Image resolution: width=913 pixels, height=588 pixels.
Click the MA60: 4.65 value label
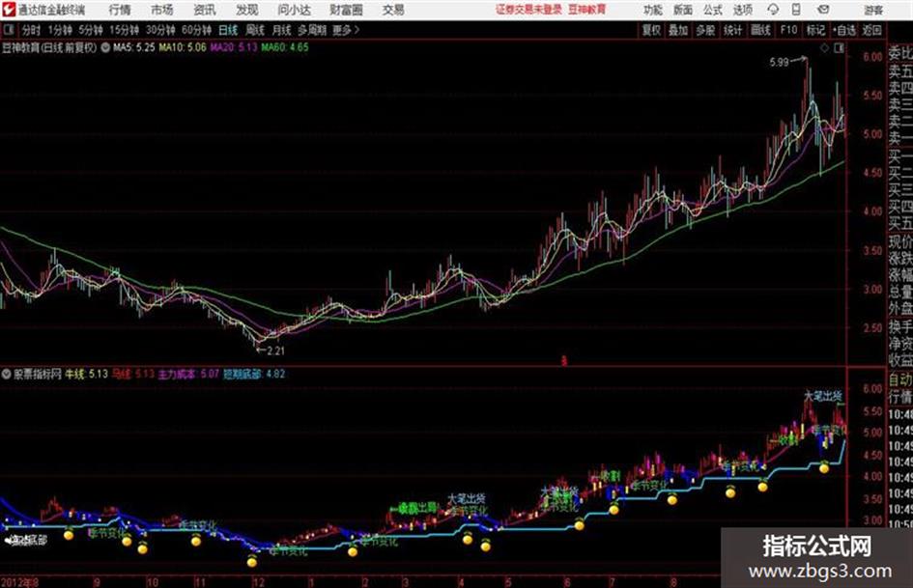coord(285,47)
